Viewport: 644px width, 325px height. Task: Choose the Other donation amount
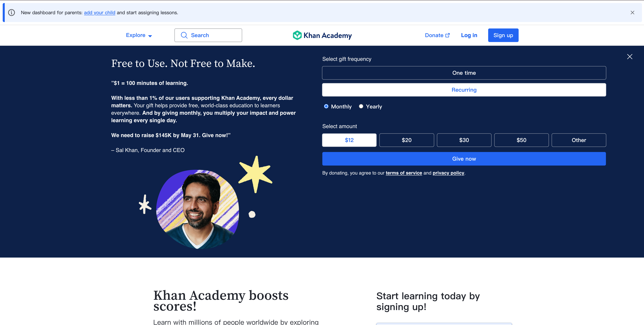[579, 140]
